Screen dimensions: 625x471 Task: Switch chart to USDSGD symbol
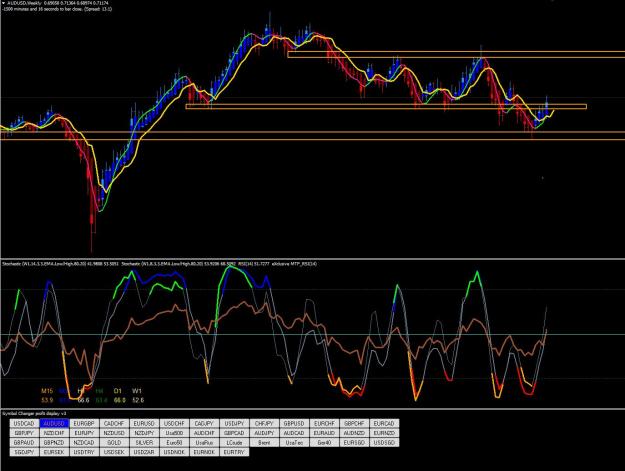[384, 442]
